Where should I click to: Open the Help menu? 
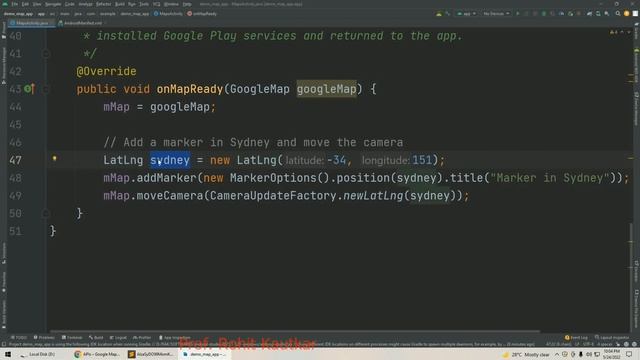187,4
